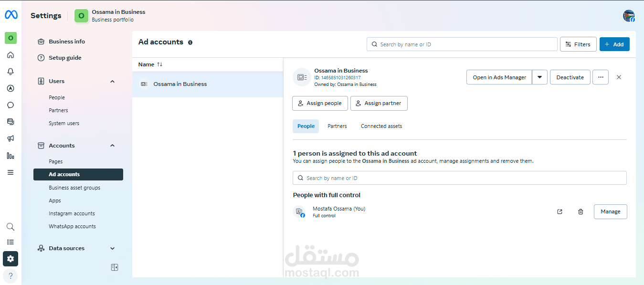This screenshot has height=285, width=644.
Task: Click the profile avatar in top right
Action: click(x=629, y=16)
